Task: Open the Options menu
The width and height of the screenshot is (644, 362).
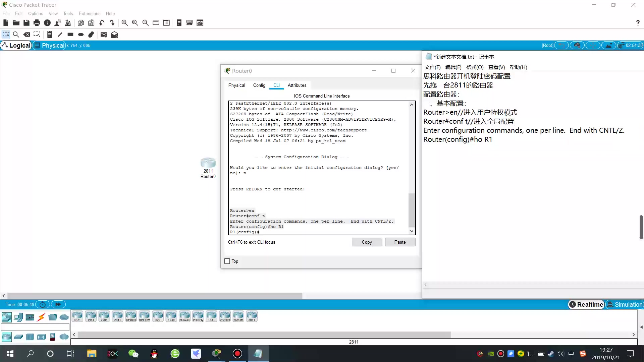Action: tap(36, 13)
